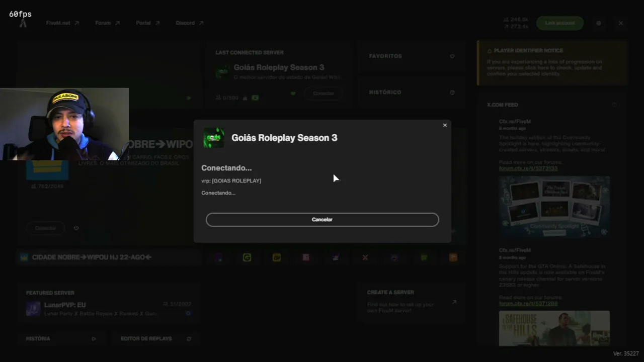This screenshot has height=362, width=644.
Task: Close the Goiás Roleplay connecting dialog
Action: pos(445,125)
